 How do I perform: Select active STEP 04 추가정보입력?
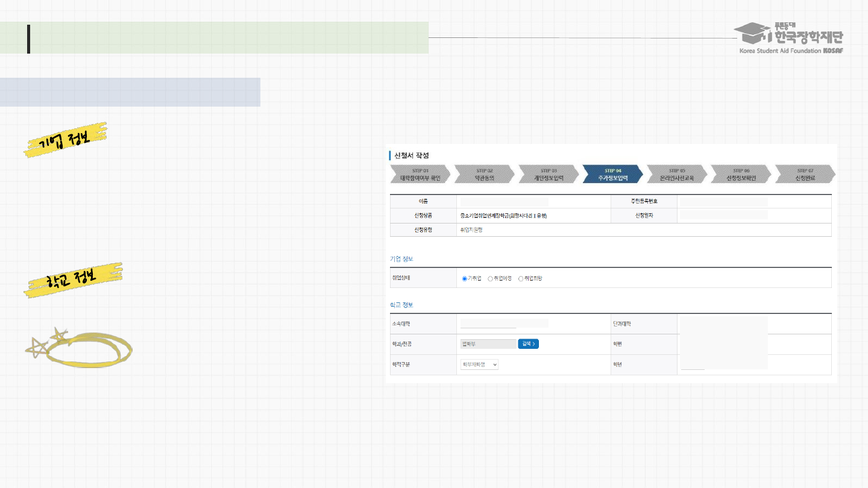pos(612,174)
